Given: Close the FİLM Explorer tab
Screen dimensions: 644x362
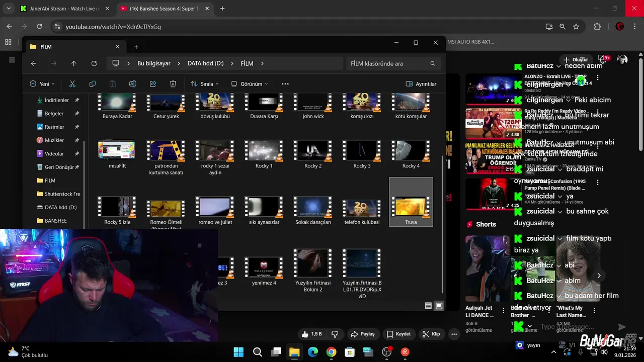Looking at the screenshot, I should click(117, 47).
